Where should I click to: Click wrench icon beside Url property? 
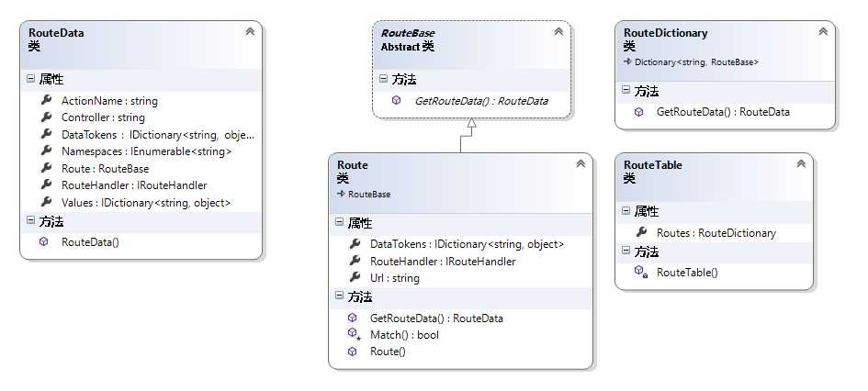[x=355, y=277]
